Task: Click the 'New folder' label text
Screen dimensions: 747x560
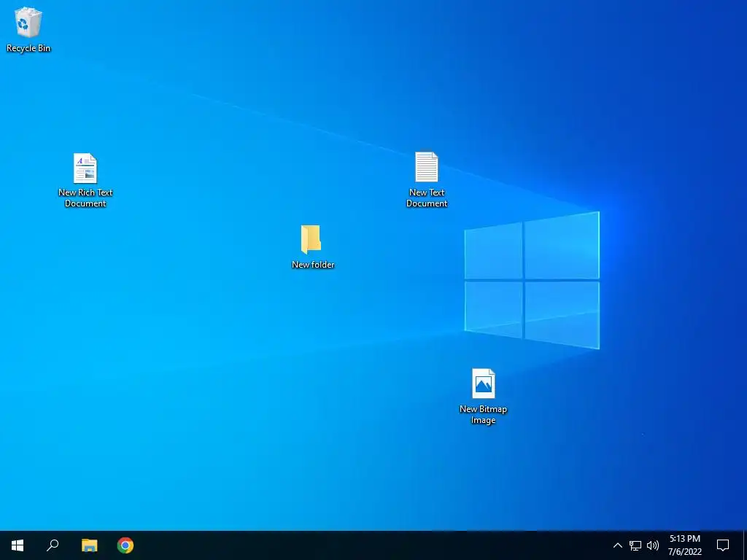Action: tap(313, 265)
